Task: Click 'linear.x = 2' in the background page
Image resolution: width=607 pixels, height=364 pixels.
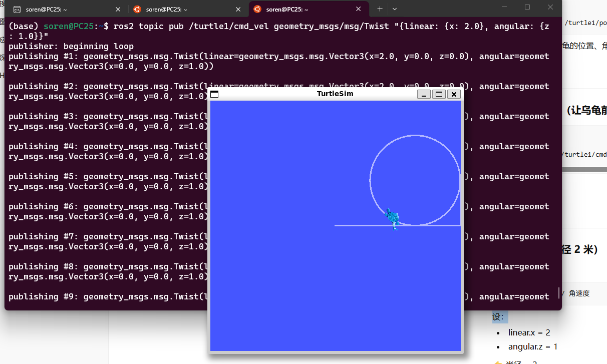Action: coord(529,332)
